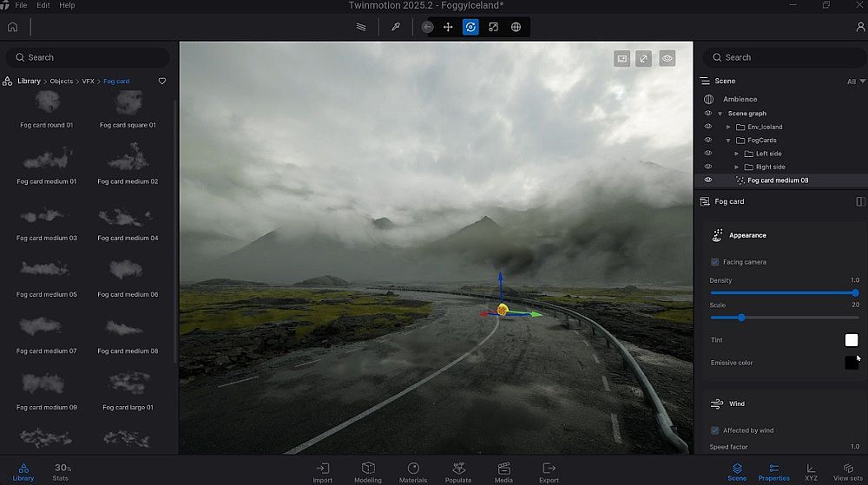Screen dimensions: 868x485
Task: Favorite the Fog card category heart icon
Action: coord(161,82)
